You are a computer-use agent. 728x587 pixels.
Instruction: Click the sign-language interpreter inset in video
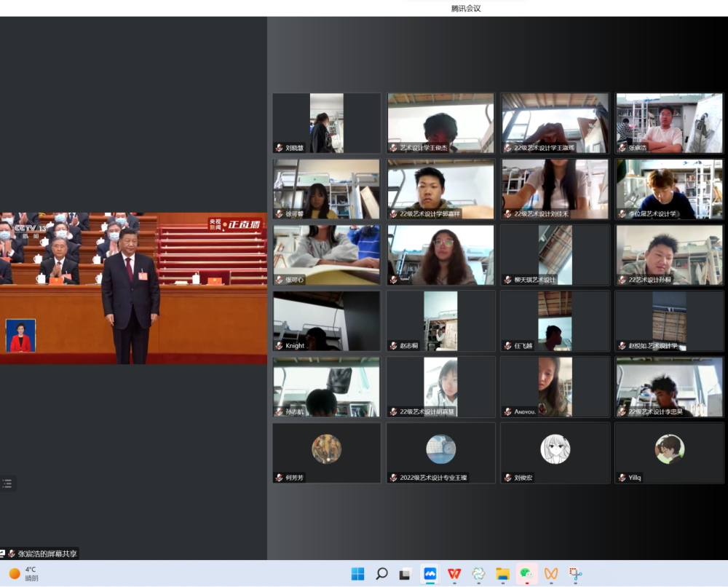[x=20, y=335]
